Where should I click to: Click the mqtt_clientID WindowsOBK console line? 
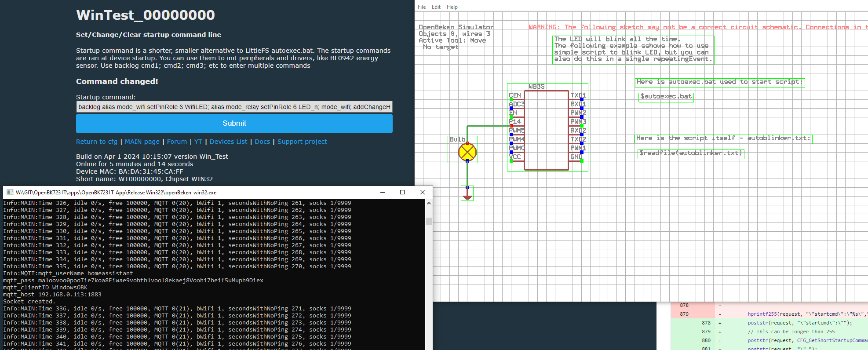tap(45, 288)
